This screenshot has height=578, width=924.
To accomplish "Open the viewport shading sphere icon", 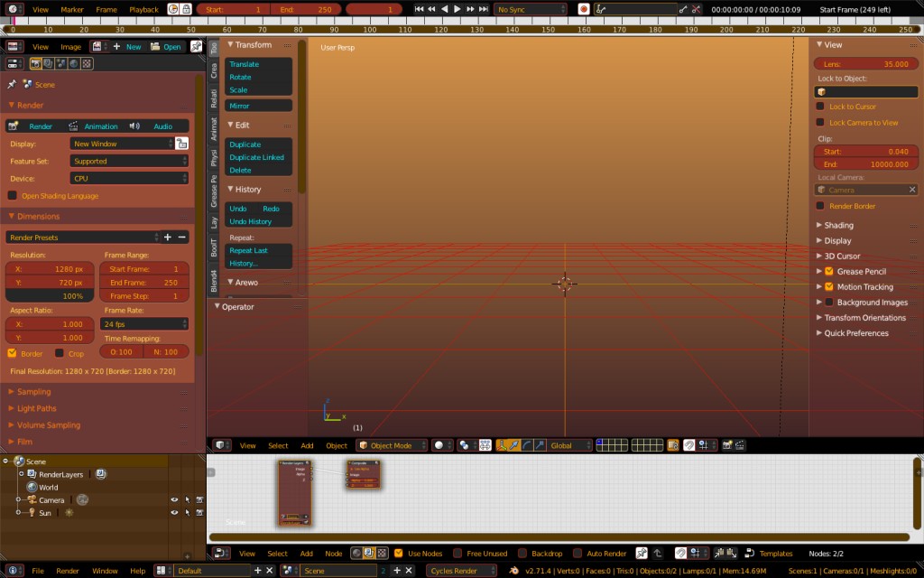I will coord(440,445).
